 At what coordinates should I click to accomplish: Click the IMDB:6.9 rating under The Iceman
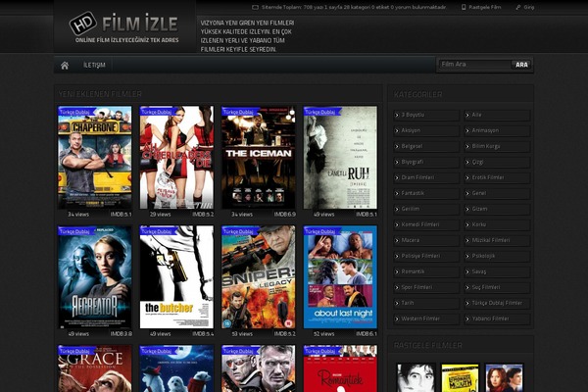[284, 215]
